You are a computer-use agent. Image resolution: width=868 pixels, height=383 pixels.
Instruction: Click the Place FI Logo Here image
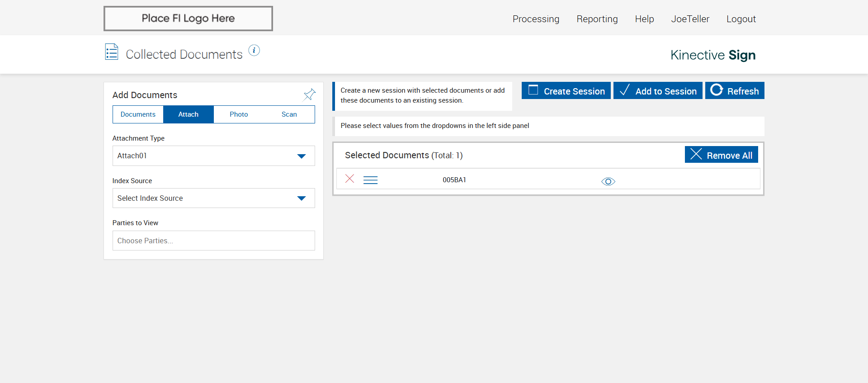[x=188, y=19]
